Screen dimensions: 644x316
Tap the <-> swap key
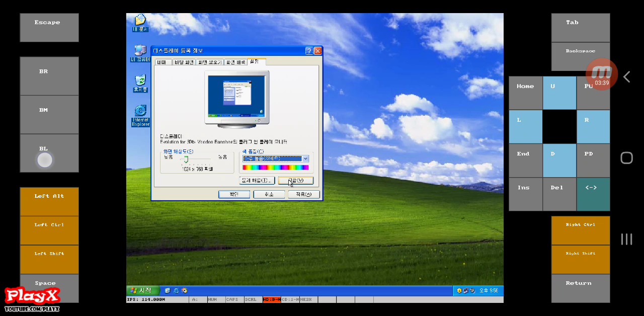click(x=593, y=194)
